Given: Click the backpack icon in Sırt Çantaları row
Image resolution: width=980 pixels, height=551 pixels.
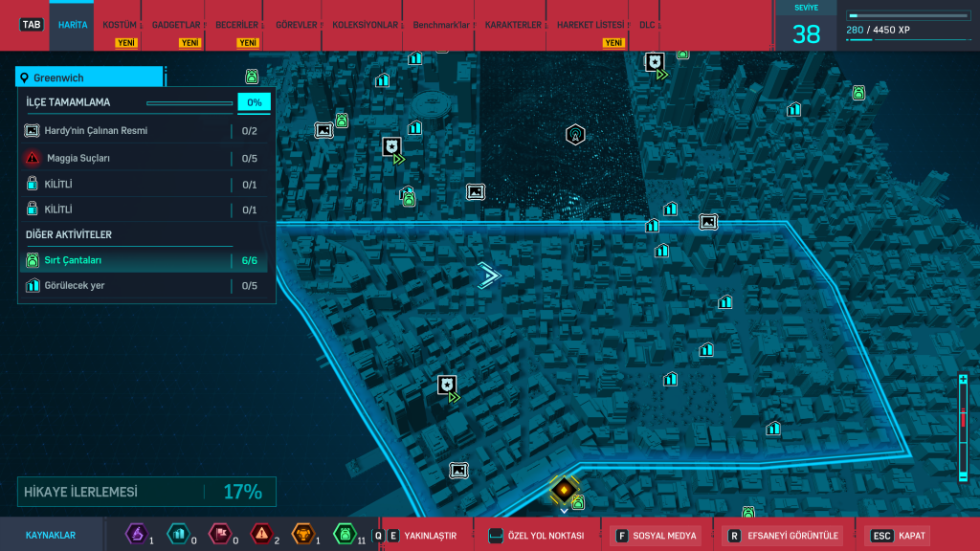Looking at the screenshot, I should [x=32, y=260].
